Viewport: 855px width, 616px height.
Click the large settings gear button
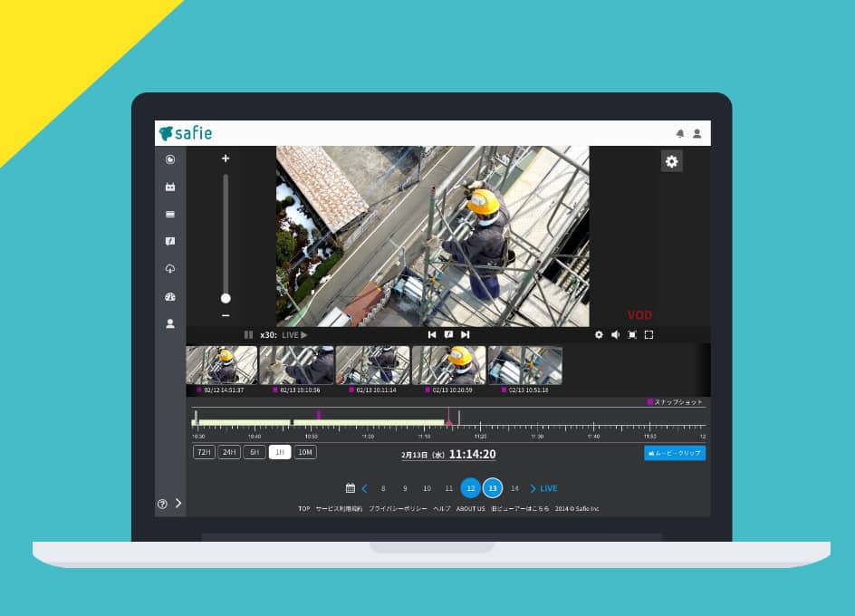pyautogui.click(x=672, y=161)
